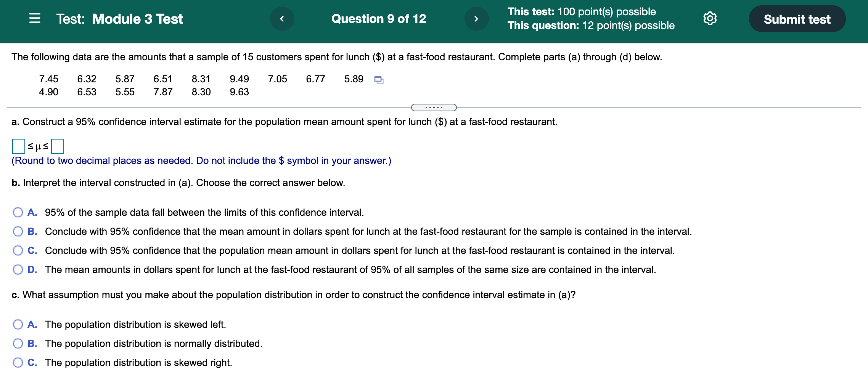Viewport: 868px width, 382px height.
Task: Click the 'This question: 12 point(s) possible' text
Action: [591, 26]
